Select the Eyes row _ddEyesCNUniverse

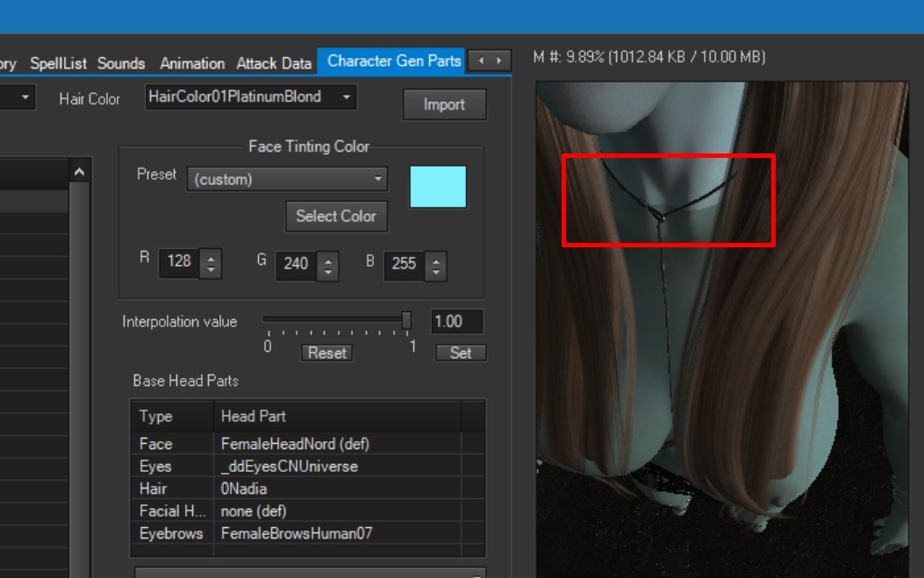coord(308,466)
